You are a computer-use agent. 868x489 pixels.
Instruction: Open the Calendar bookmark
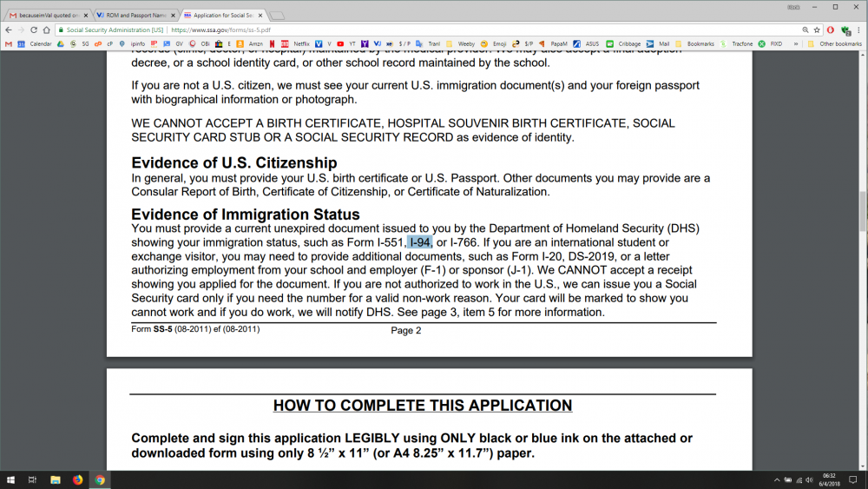click(x=35, y=43)
